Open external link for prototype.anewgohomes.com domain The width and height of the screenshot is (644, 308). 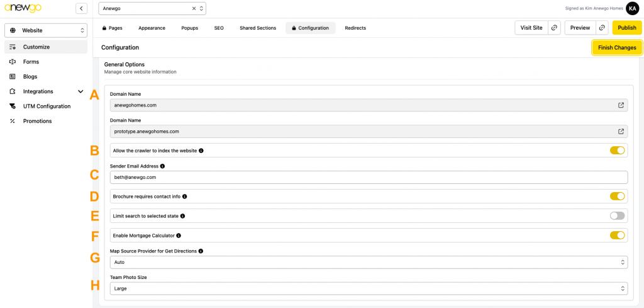(621, 132)
